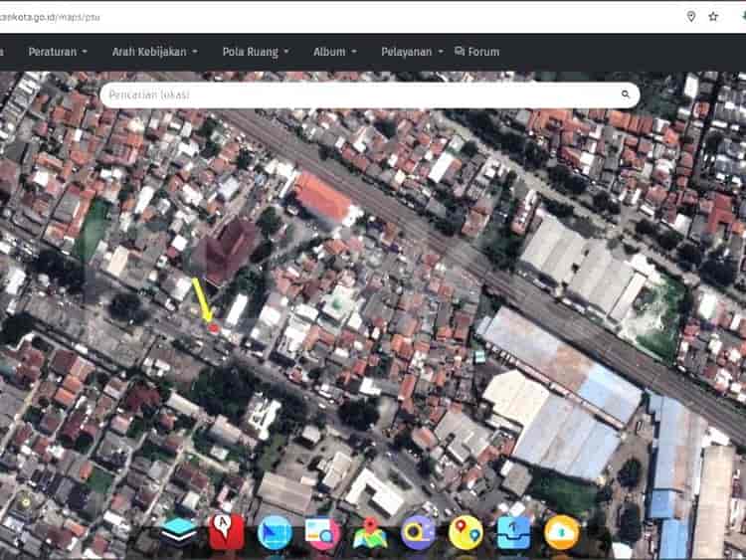Open the Album dropdown menu
The width and height of the screenshot is (746, 560).
335,52
